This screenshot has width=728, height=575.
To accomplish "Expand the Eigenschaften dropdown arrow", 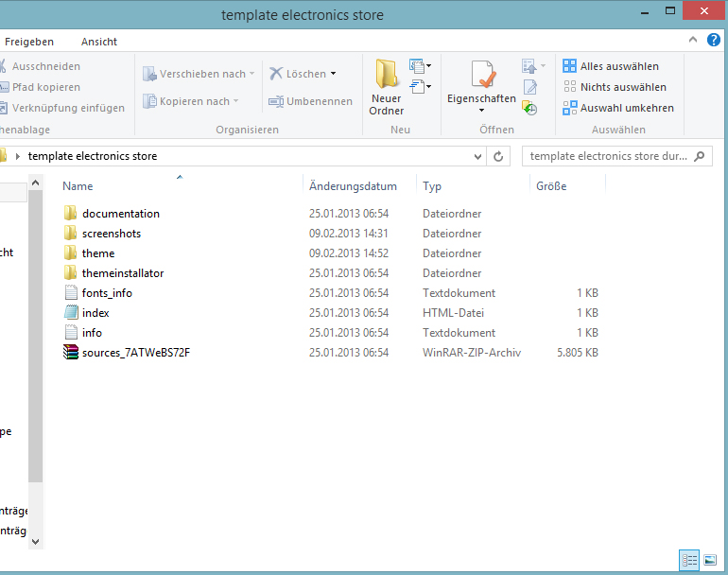I will tap(481, 111).
